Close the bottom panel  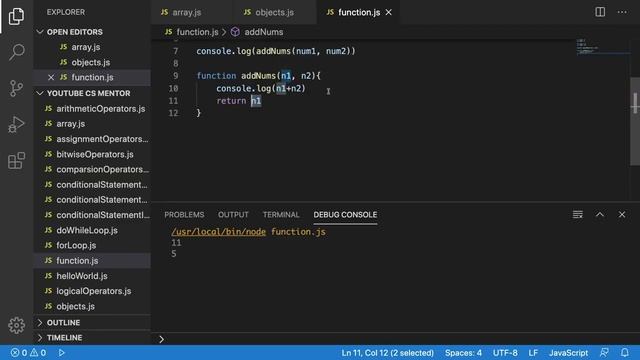pyautogui.click(x=622, y=214)
